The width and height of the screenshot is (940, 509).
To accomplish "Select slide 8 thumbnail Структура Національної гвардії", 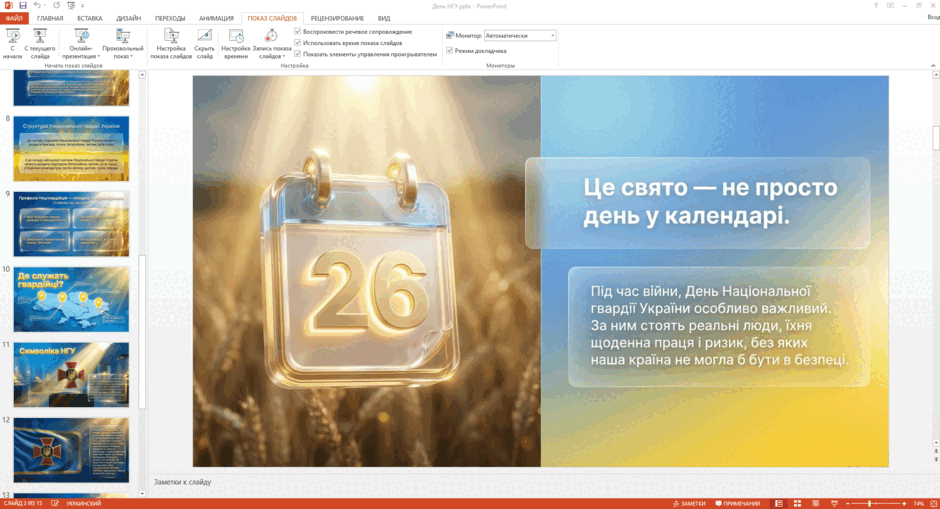I will click(x=71, y=149).
